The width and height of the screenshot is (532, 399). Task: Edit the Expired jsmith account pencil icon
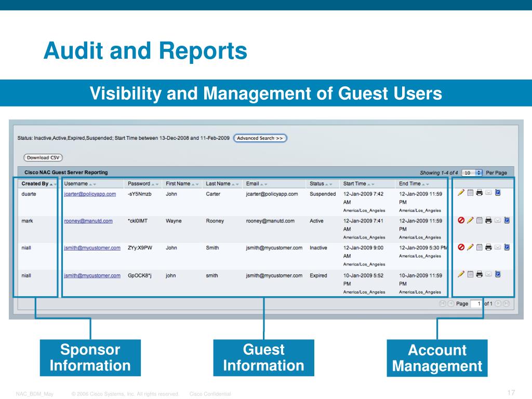(x=461, y=274)
